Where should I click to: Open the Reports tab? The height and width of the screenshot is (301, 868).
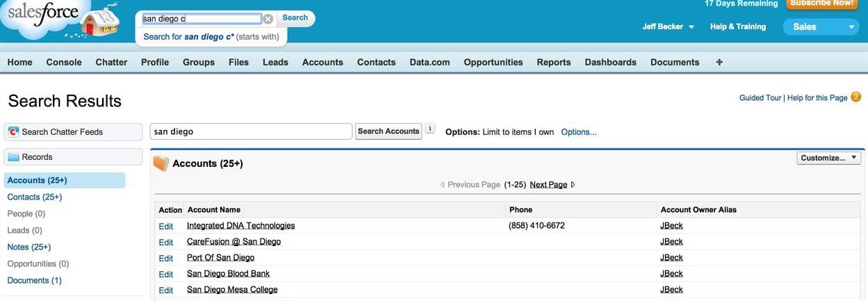(x=554, y=62)
